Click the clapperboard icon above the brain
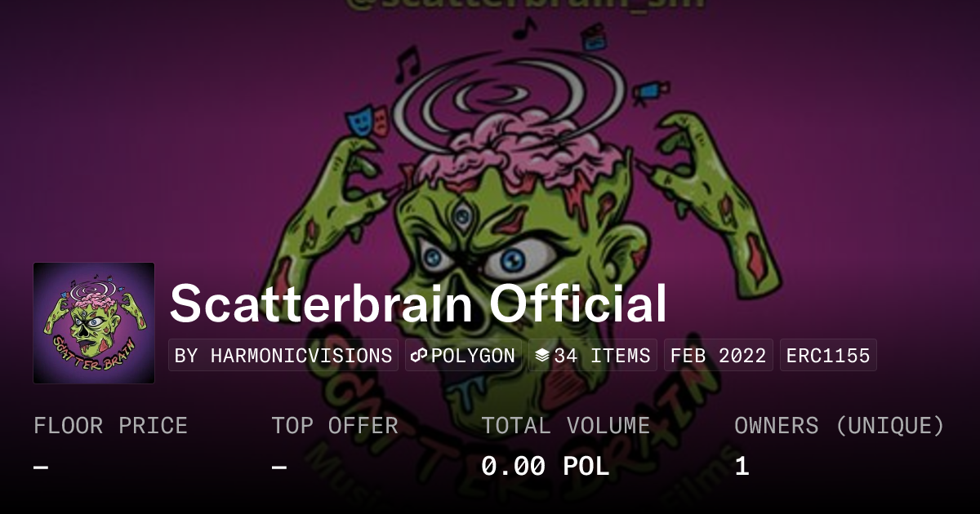Image resolution: width=980 pixels, height=514 pixels. pos(594,38)
